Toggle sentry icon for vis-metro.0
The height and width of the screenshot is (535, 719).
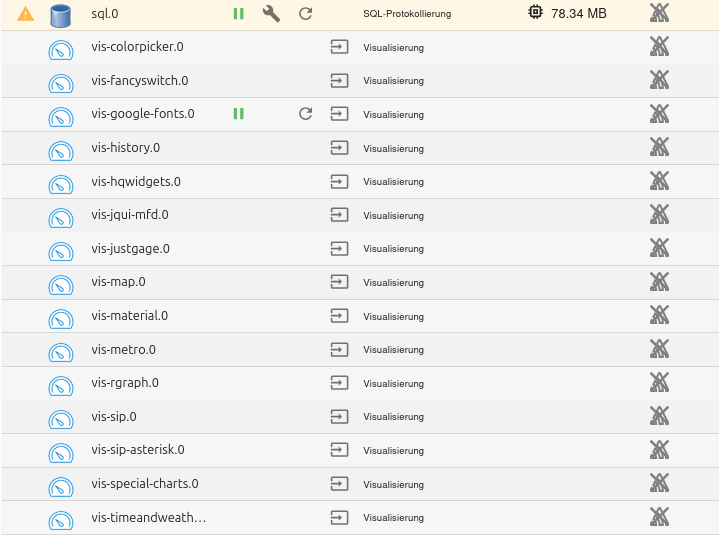coord(658,349)
